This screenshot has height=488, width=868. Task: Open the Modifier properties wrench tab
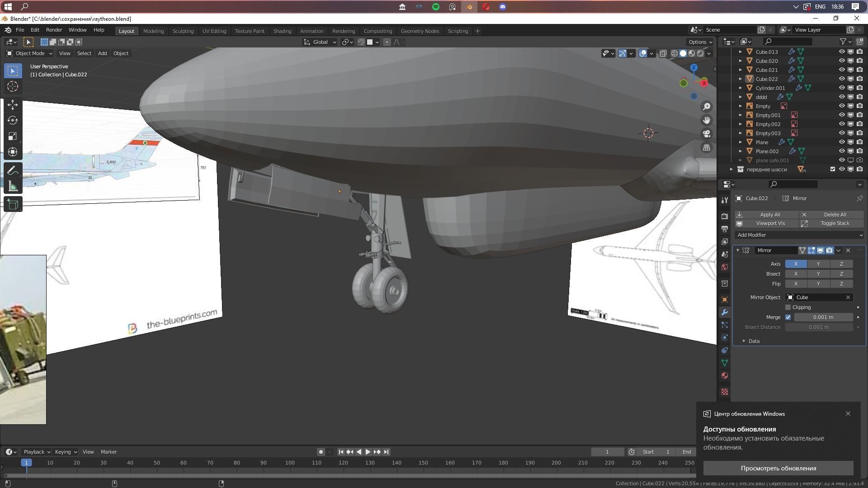[725, 312]
